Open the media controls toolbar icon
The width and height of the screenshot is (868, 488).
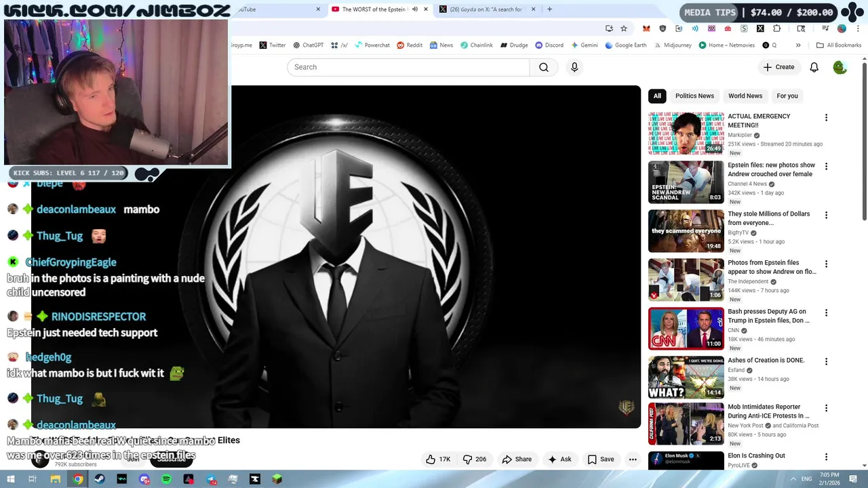(825, 28)
